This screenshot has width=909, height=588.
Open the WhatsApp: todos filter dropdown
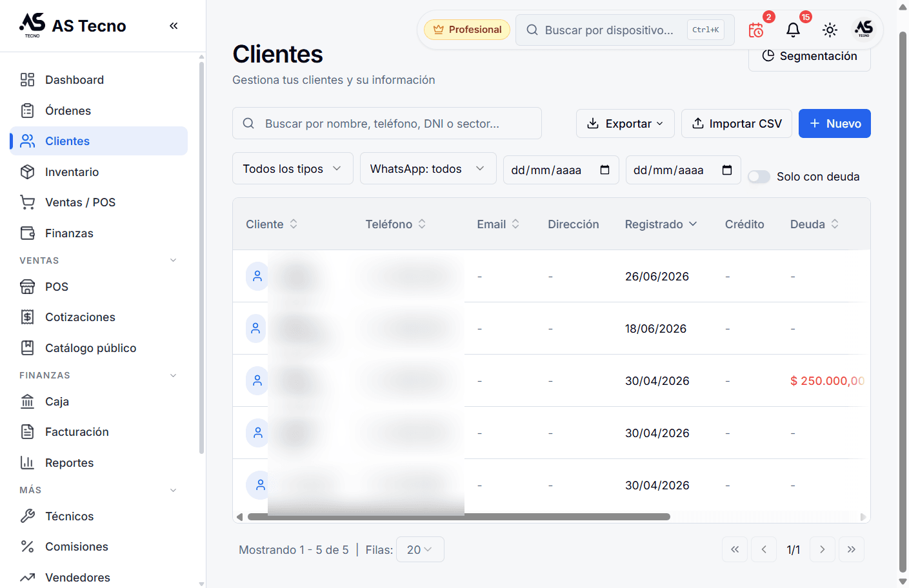point(428,168)
